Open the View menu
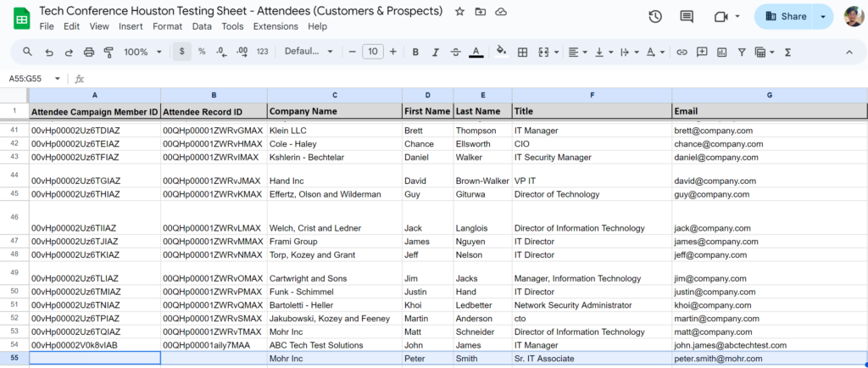The image size is (868, 368). point(100,26)
